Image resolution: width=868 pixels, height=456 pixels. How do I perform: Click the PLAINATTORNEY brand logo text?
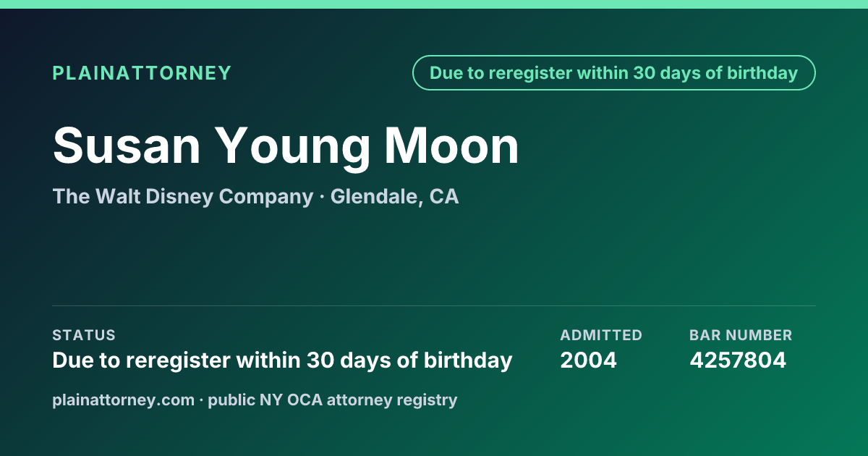142,73
